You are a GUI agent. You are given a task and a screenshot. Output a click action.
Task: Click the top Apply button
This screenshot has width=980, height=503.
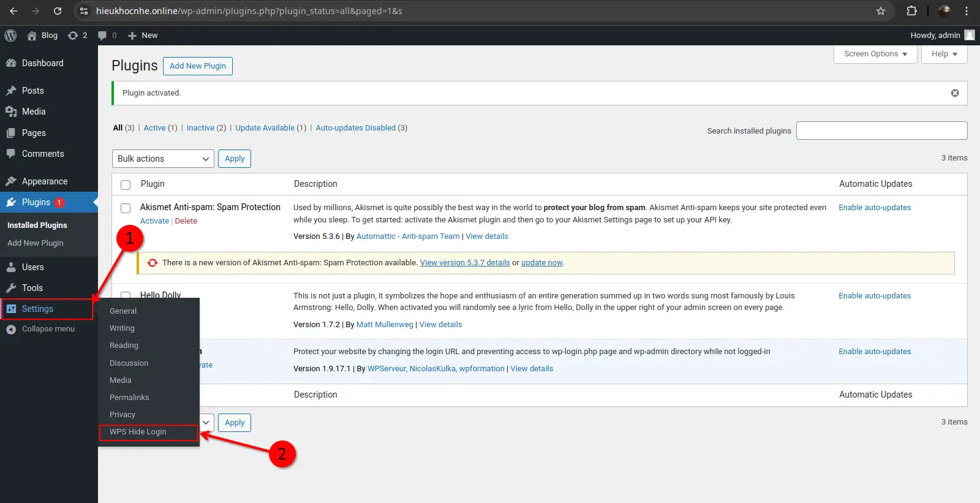(235, 159)
